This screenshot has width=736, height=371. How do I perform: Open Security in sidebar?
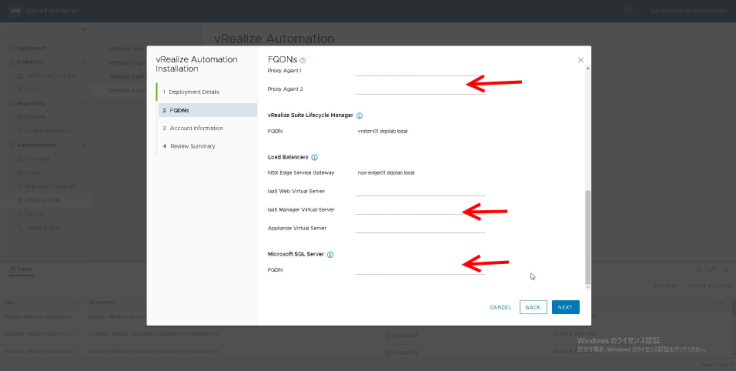pyautogui.click(x=36, y=214)
